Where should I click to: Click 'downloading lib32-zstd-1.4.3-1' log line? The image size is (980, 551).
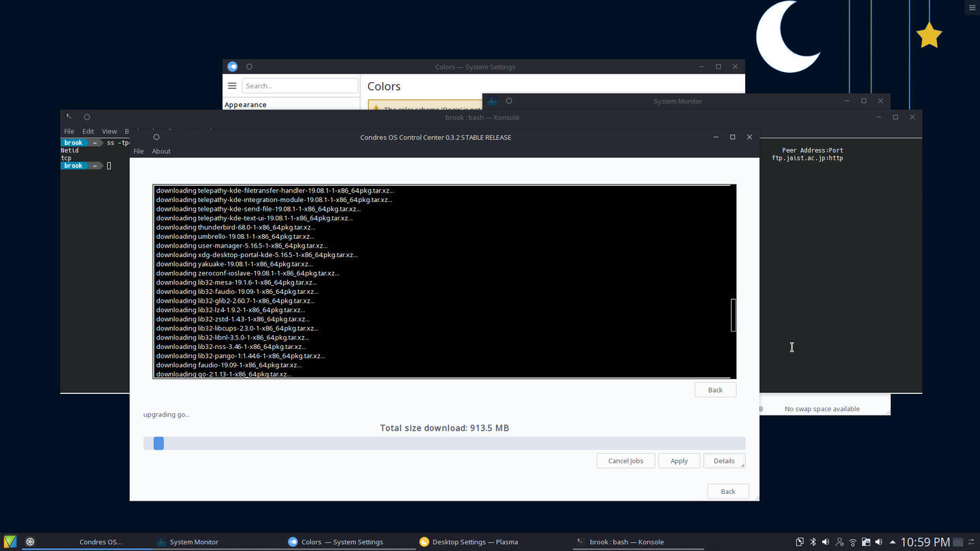(x=233, y=319)
